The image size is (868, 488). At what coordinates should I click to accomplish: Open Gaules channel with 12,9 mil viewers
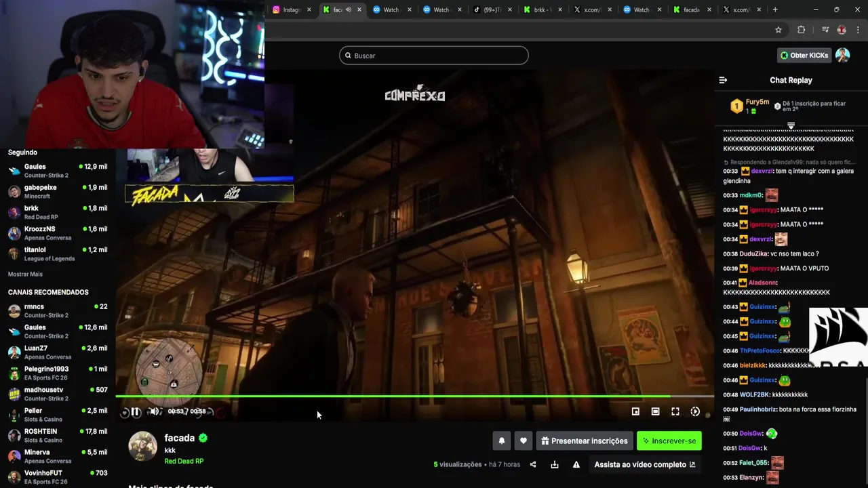[57, 171]
